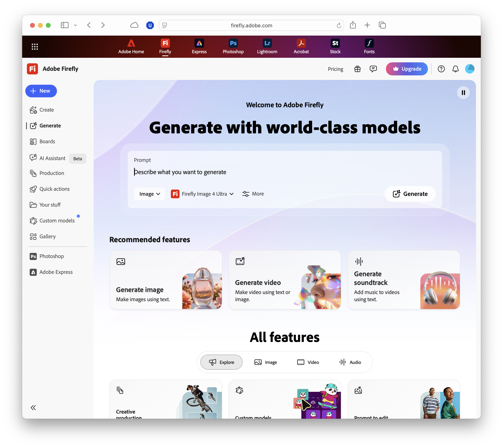Expand the Safari sidebar dropdown chevron
The width and height of the screenshot is (503, 448).
tap(75, 25)
